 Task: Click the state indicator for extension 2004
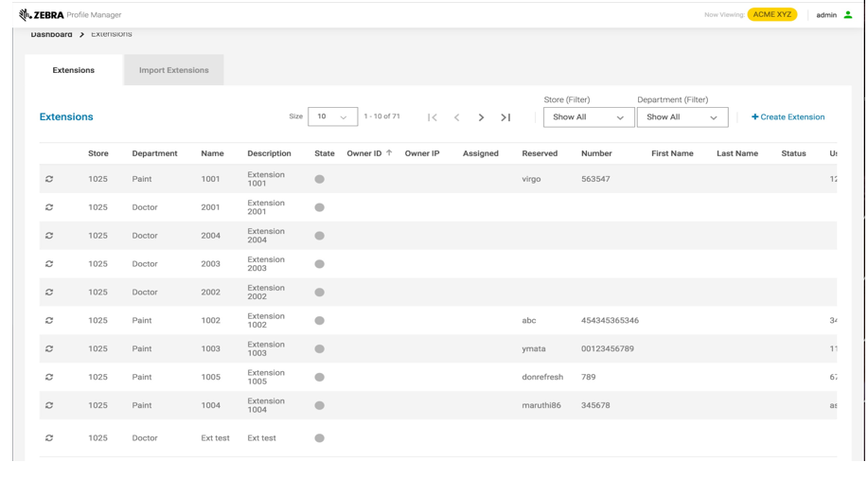[319, 236]
